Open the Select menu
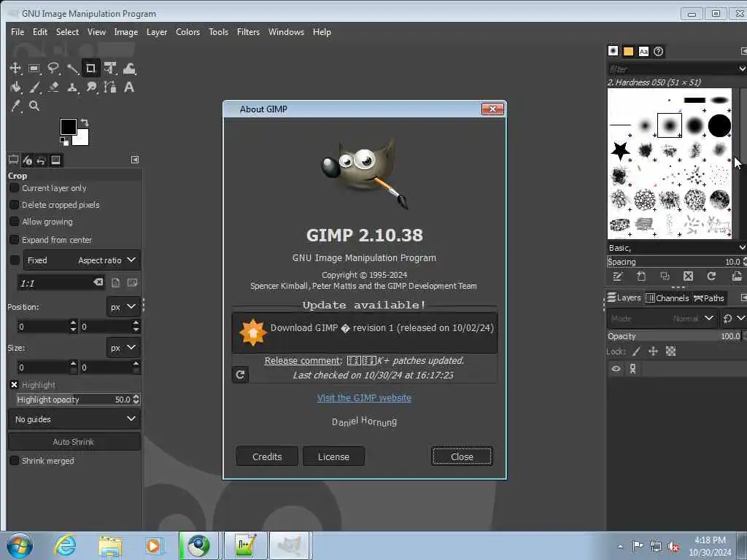The height and width of the screenshot is (560, 747). [x=67, y=32]
